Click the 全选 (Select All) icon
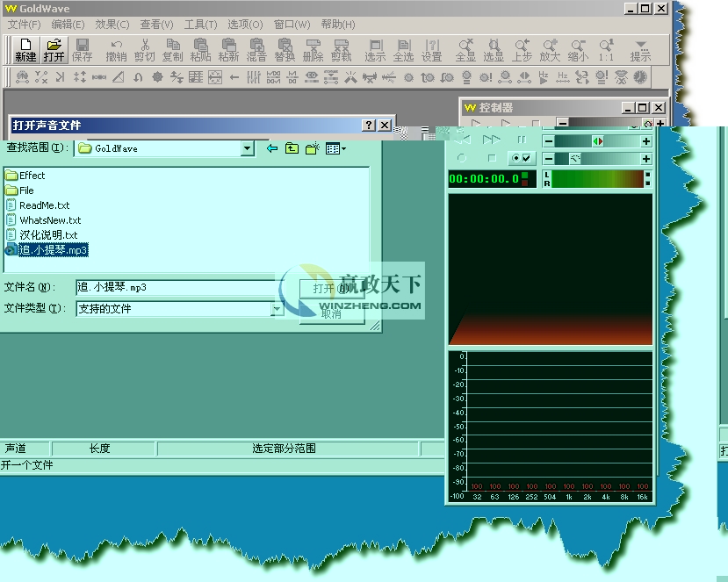728x582 pixels. click(x=403, y=50)
